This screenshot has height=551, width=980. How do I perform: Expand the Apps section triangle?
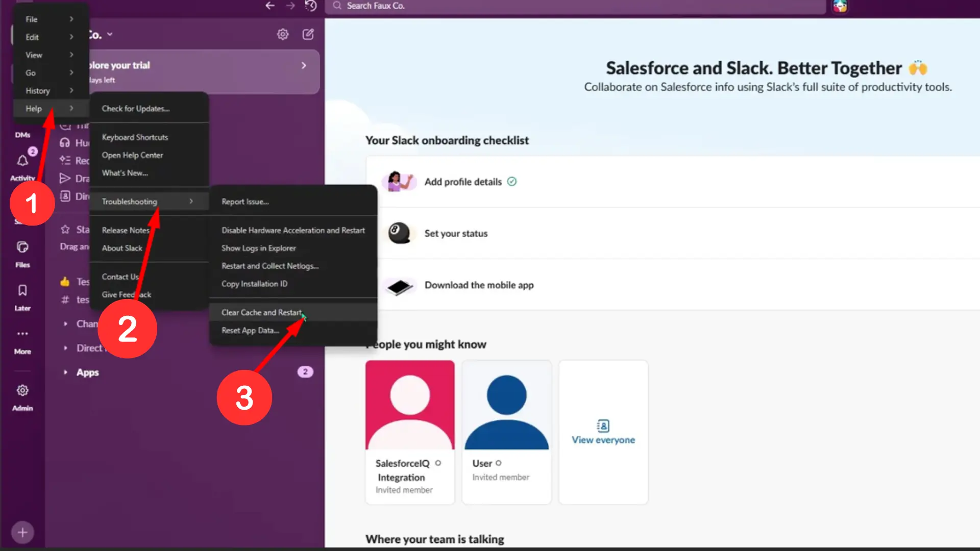[x=65, y=372]
